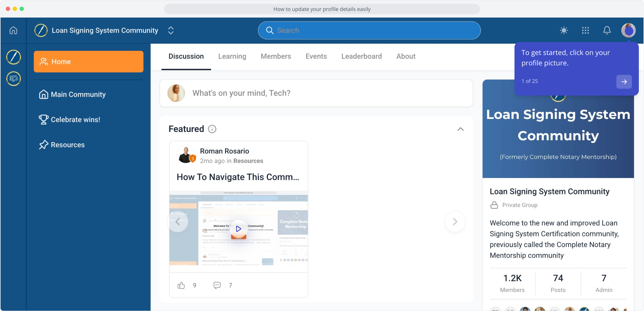The image size is (644, 311).
Task: Open the Home menu item
Action: pos(89,62)
